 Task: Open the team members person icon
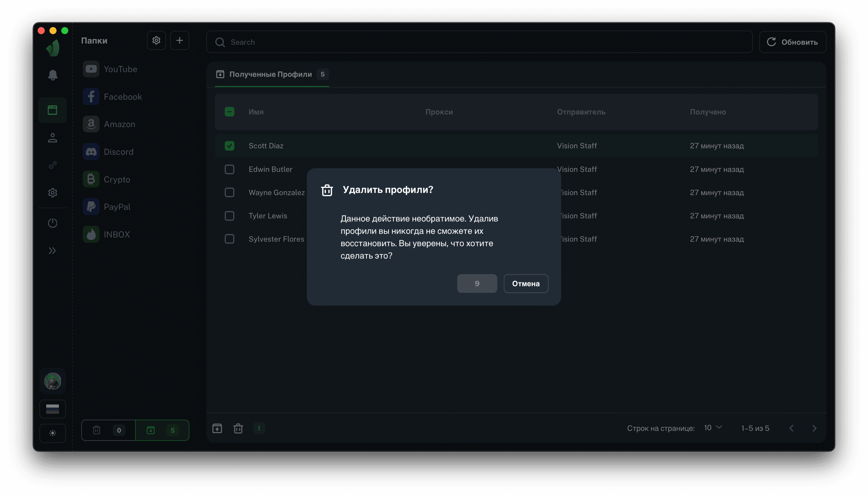click(52, 138)
